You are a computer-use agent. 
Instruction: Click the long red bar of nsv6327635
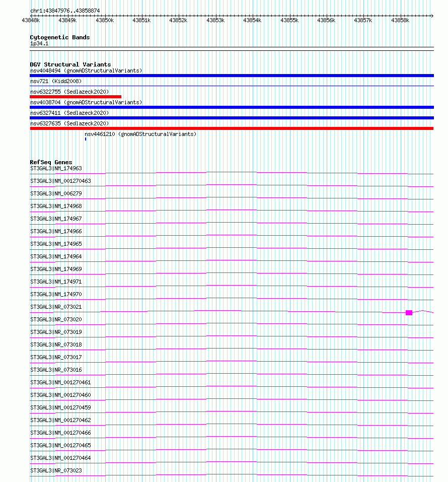232,128
